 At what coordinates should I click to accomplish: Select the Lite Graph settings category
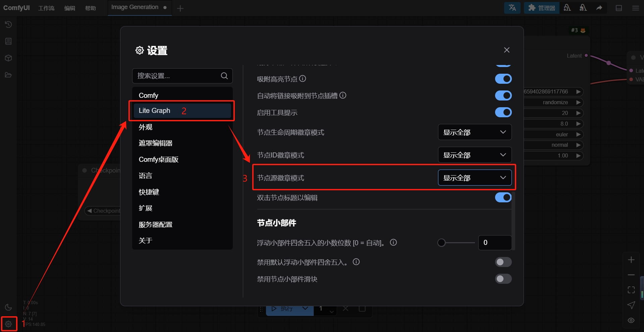[x=182, y=111]
